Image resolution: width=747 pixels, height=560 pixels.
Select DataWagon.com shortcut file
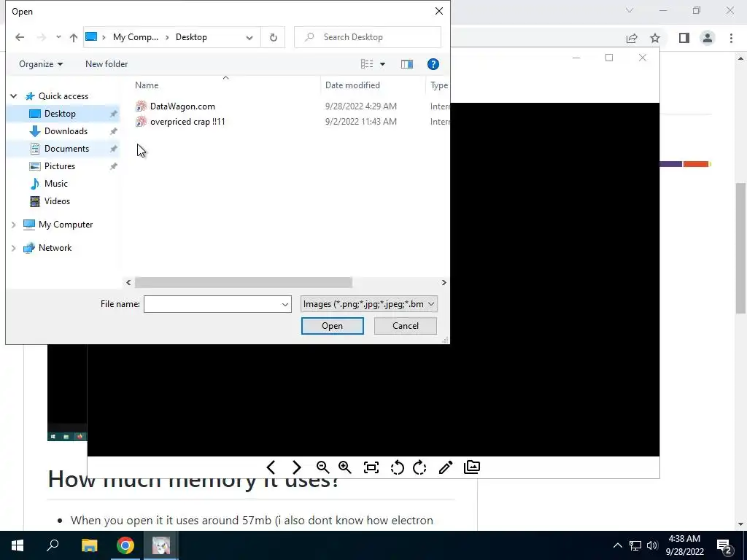[182, 106]
